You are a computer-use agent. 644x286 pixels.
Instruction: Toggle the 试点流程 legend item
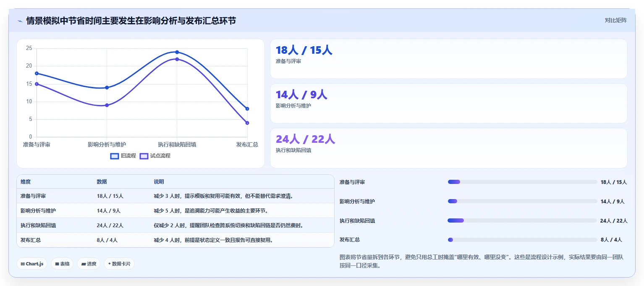click(x=155, y=156)
